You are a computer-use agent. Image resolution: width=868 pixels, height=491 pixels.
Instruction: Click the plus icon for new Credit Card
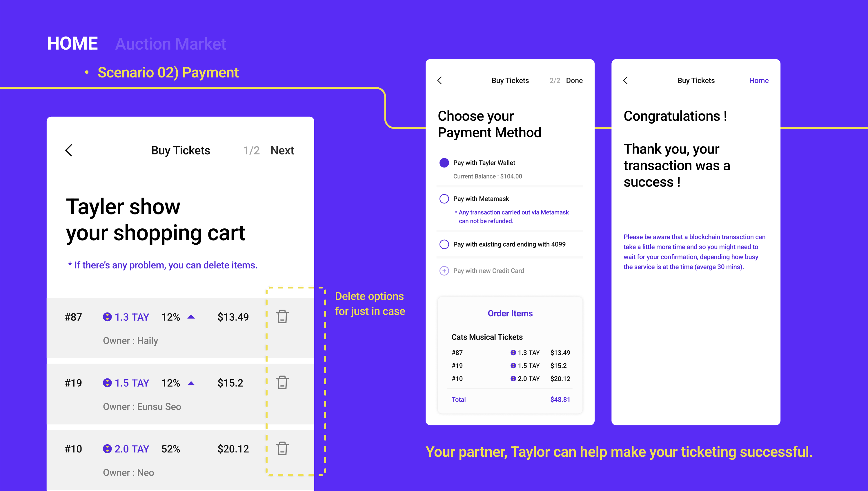coord(444,271)
